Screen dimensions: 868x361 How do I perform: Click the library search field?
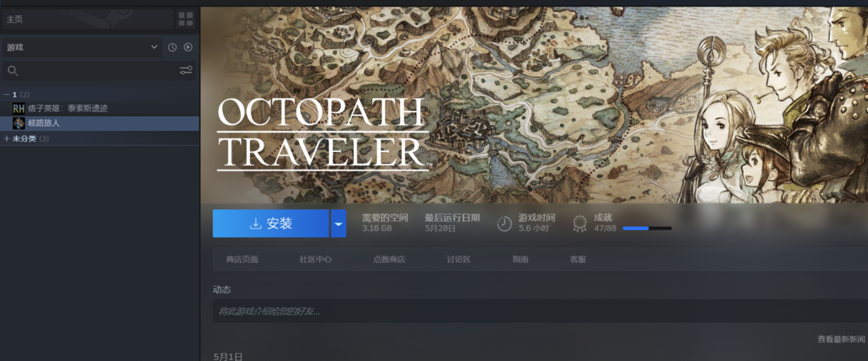pos(99,71)
